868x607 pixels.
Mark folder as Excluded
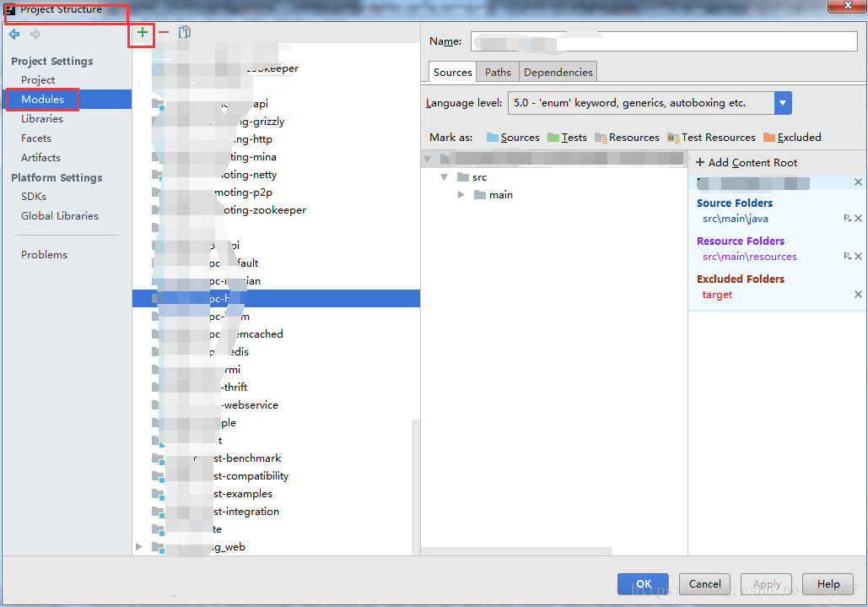[792, 138]
